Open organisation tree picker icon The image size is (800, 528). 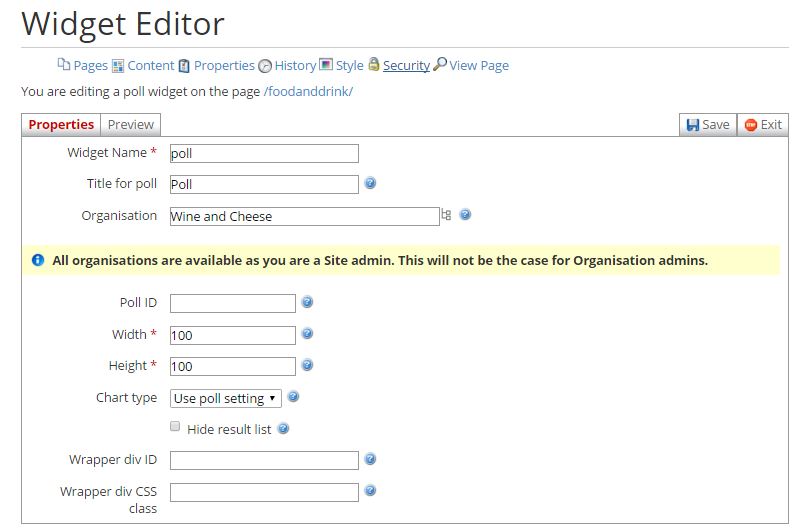446,215
